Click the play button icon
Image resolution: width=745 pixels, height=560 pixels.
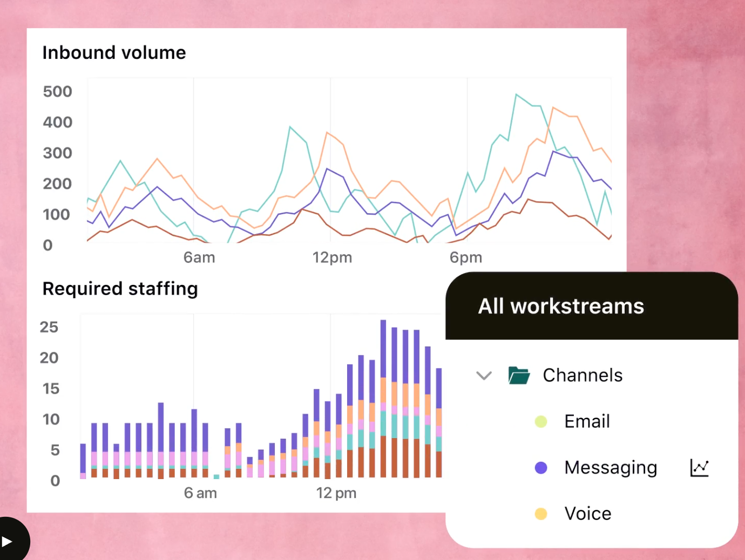pos(7,541)
